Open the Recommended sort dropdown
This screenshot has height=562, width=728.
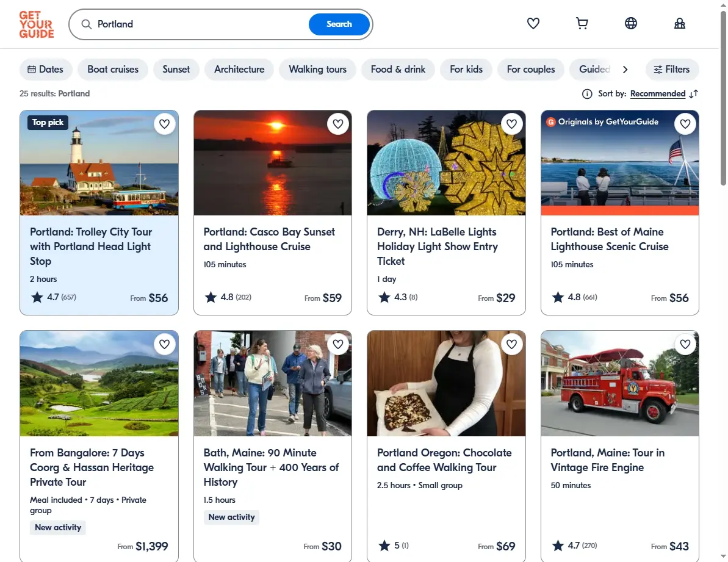point(657,94)
